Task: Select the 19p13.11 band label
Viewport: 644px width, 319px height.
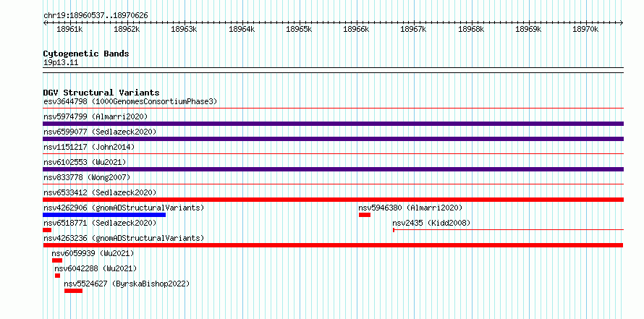Action: (x=61, y=62)
